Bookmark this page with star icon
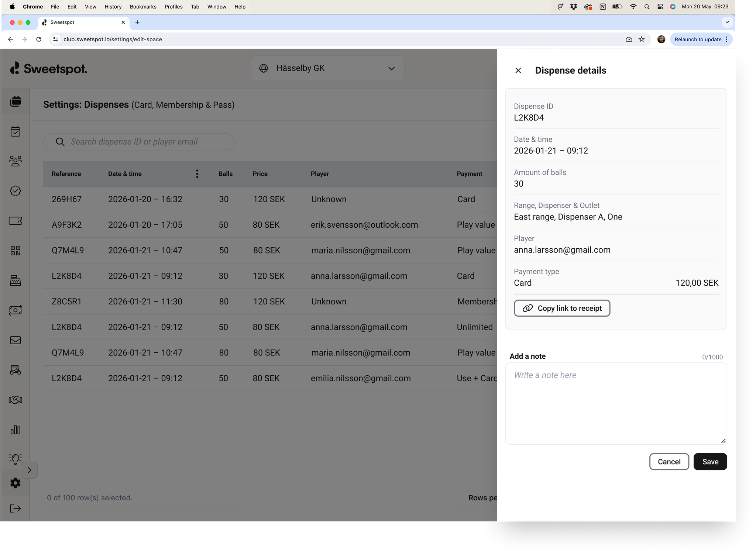Screen dimensions: 756x555 pyautogui.click(x=642, y=39)
